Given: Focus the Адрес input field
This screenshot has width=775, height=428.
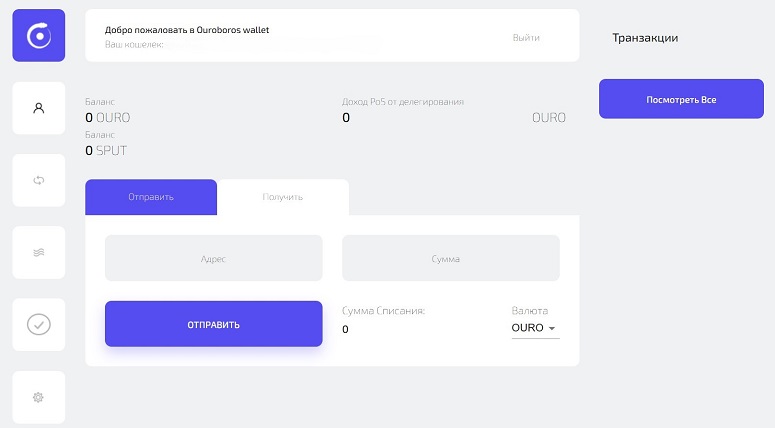Looking at the screenshot, I should [214, 258].
